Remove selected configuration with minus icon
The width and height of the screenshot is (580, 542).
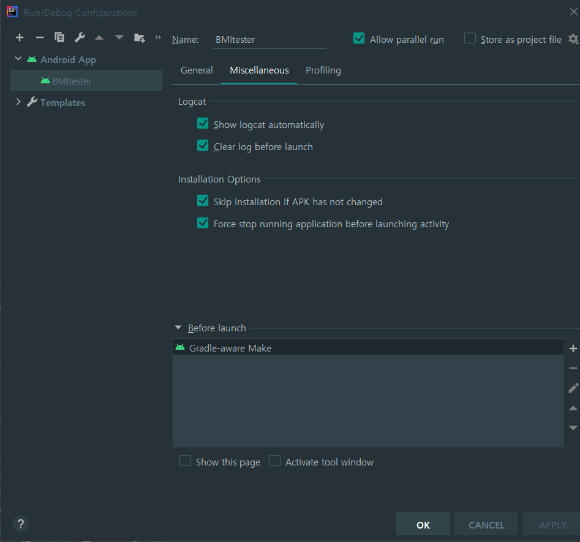(40, 37)
